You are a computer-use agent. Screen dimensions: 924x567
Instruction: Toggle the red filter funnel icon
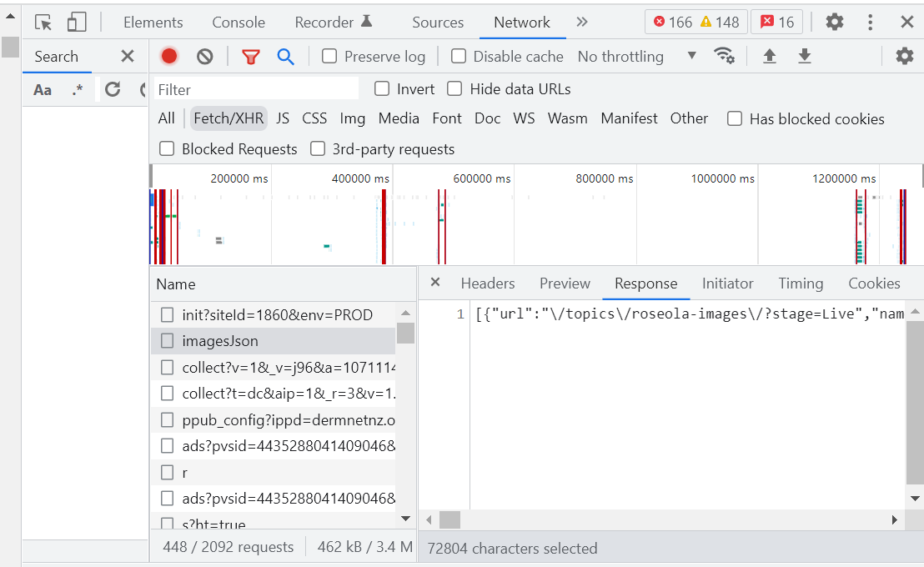[x=250, y=57]
